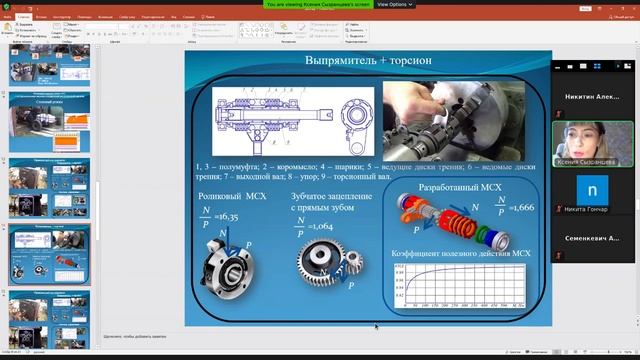Click the Заменить replace command
The width and height of the screenshot is (640, 360).
tap(356, 30)
